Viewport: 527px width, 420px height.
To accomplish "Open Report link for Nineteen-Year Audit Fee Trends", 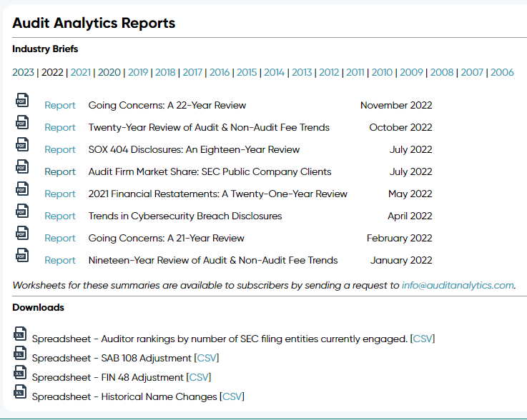I will point(60,261).
